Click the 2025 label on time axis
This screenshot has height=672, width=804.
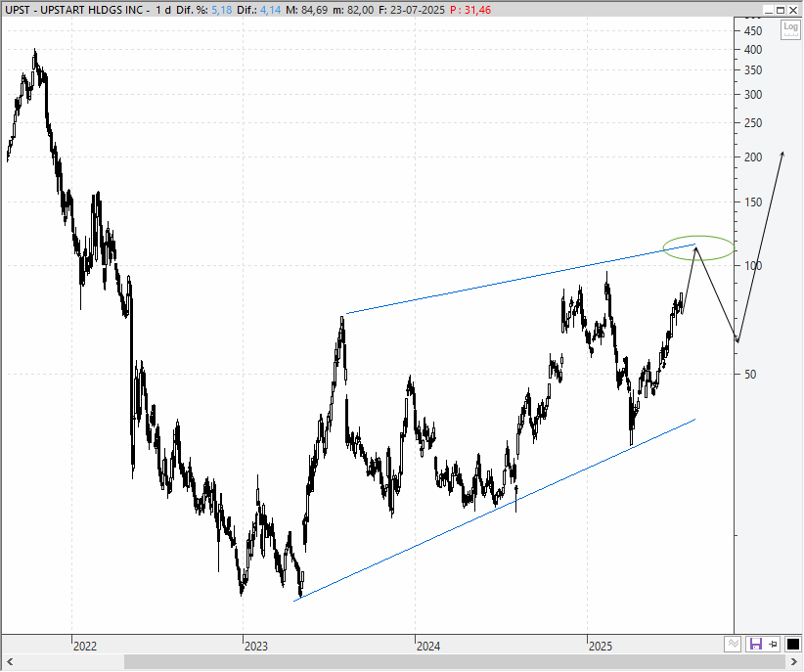[x=601, y=646]
